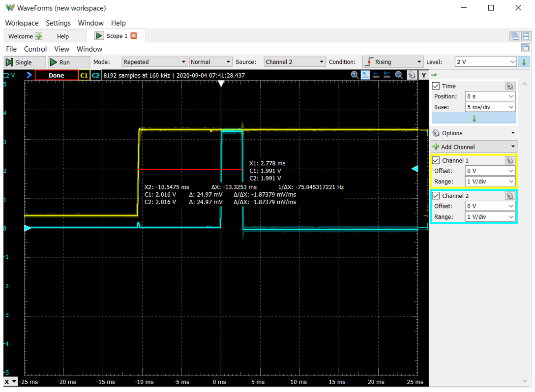535x392 pixels.
Task: Open the Channel 1 gear settings
Action: [x=509, y=160]
